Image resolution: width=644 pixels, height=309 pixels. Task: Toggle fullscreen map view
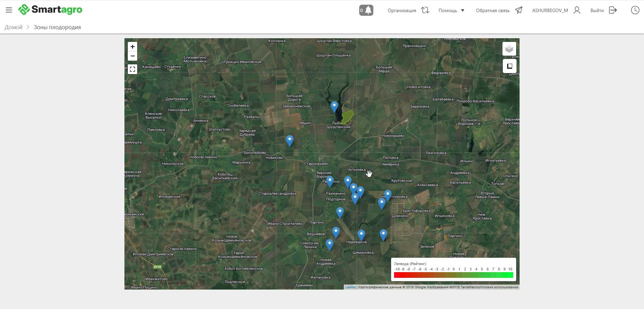pos(132,69)
